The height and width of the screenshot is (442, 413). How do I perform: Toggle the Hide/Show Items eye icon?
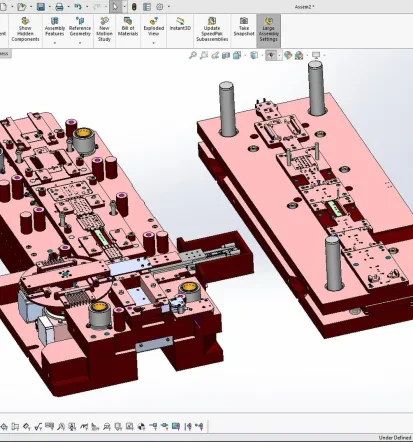[271, 55]
